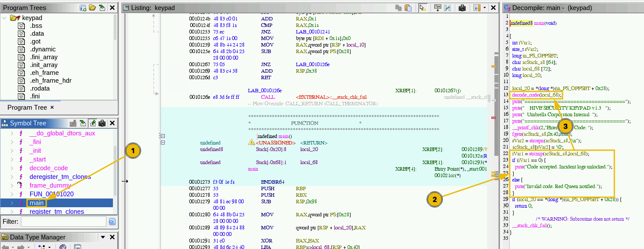The image size is (644, 249).
Task: Click __stack_chk_fail call in Decompile view
Action: click(529, 225)
